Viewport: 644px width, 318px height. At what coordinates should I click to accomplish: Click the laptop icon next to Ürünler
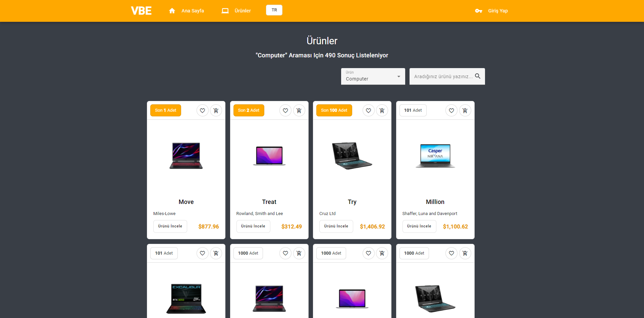point(225,11)
